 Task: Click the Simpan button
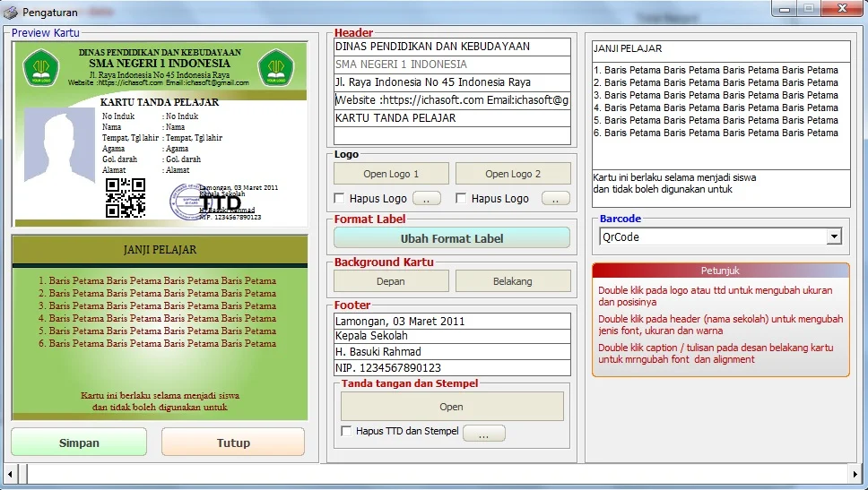tap(79, 443)
